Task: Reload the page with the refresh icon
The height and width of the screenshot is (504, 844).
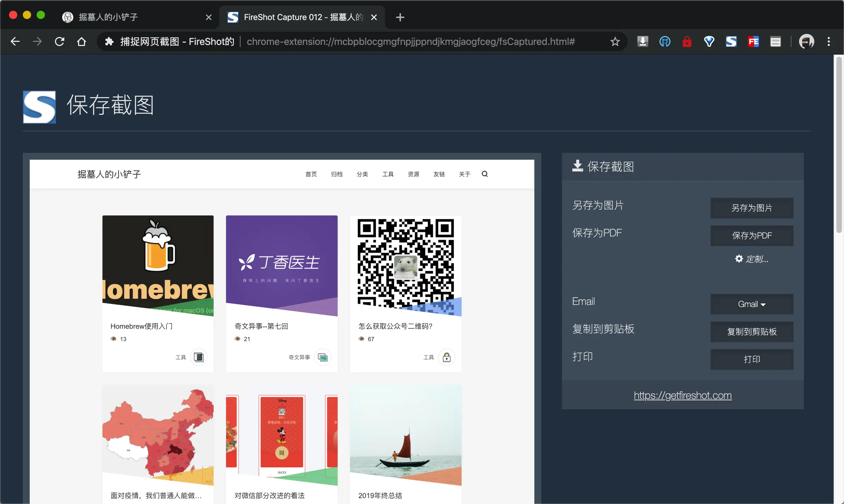Action: [59, 42]
